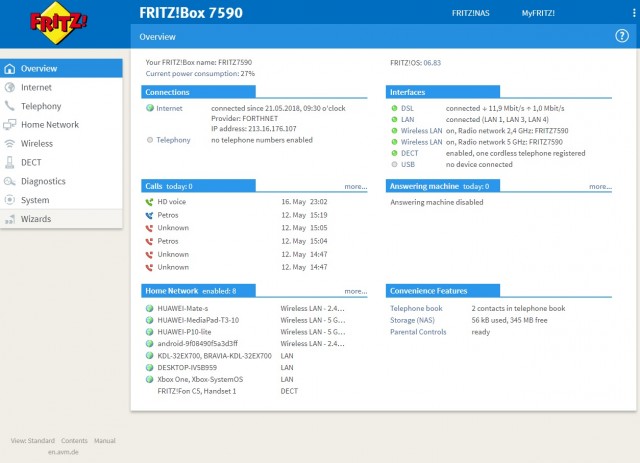Open the three-dot options menu
The width and height of the screenshot is (640, 463).
[634, 13]
